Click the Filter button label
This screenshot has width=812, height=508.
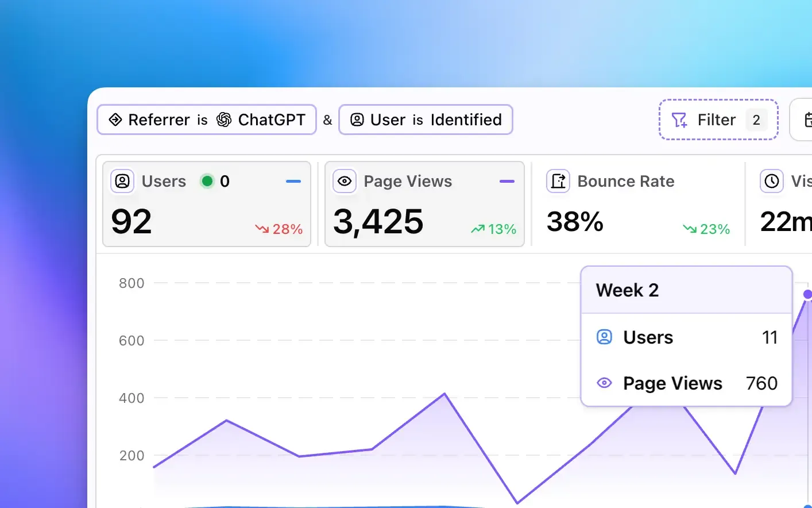[716, 120]
